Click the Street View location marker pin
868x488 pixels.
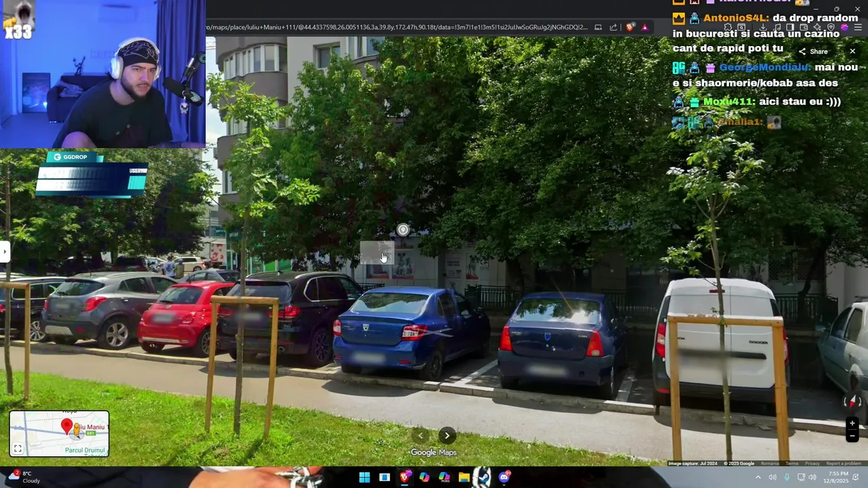[403, 230]
